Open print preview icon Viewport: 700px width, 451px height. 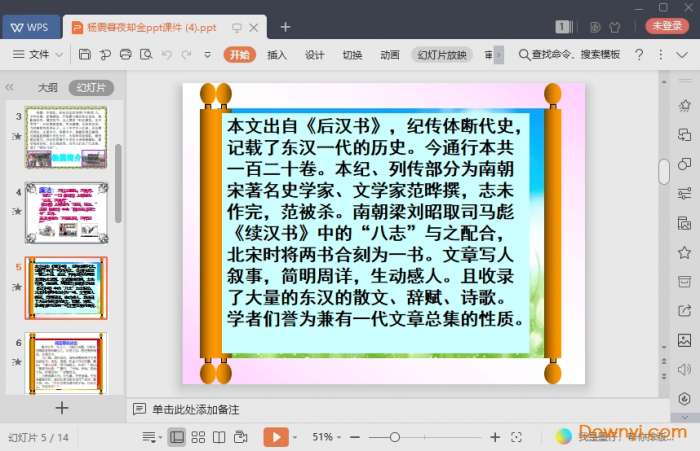click(x=146, y=54)
